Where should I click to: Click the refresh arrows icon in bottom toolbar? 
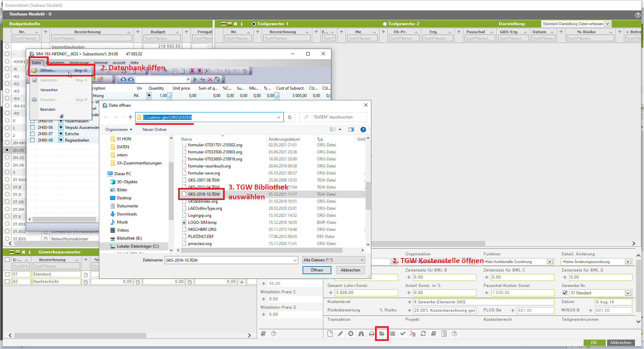coord(423,334)
